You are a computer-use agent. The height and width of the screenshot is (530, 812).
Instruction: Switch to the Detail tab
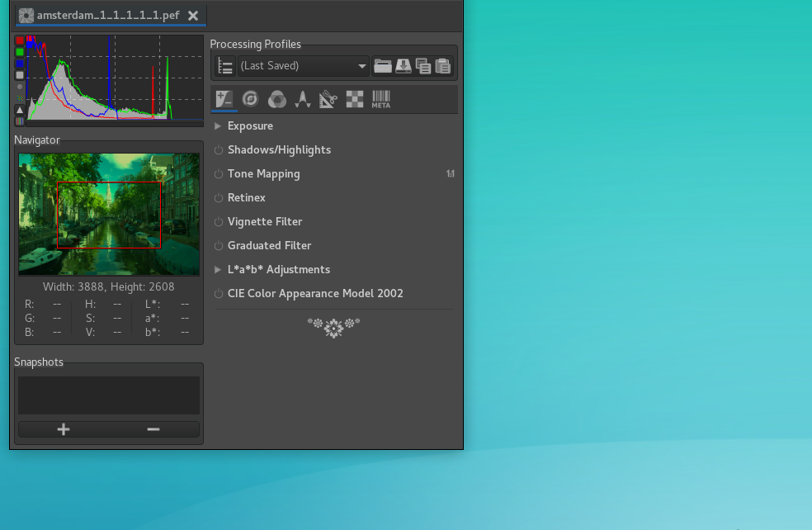[x=251, y=99]
